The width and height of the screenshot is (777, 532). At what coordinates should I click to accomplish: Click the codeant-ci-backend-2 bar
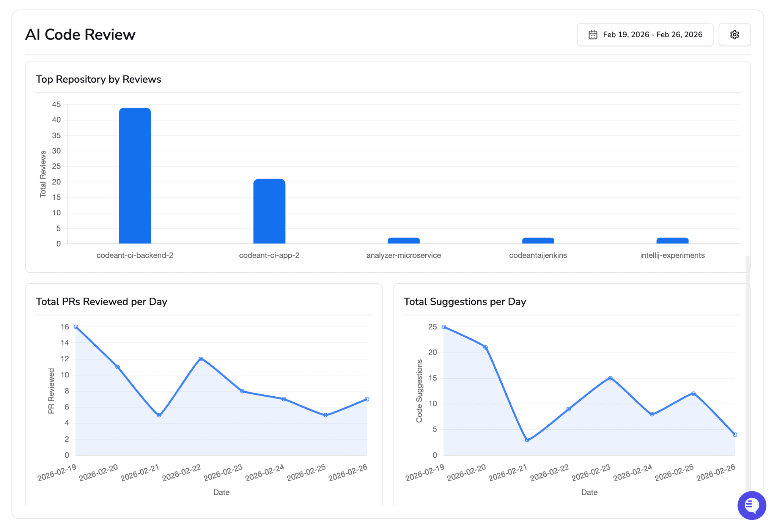pos(135,176)
